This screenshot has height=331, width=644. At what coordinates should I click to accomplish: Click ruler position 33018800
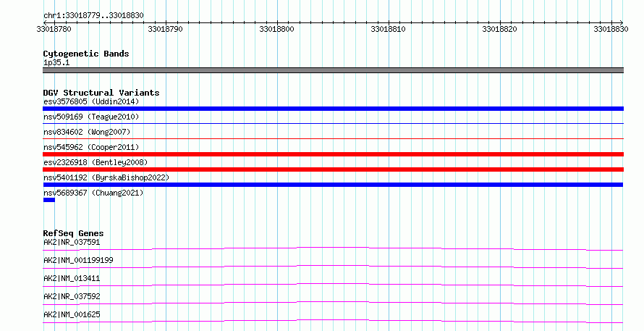coord(276,29)
